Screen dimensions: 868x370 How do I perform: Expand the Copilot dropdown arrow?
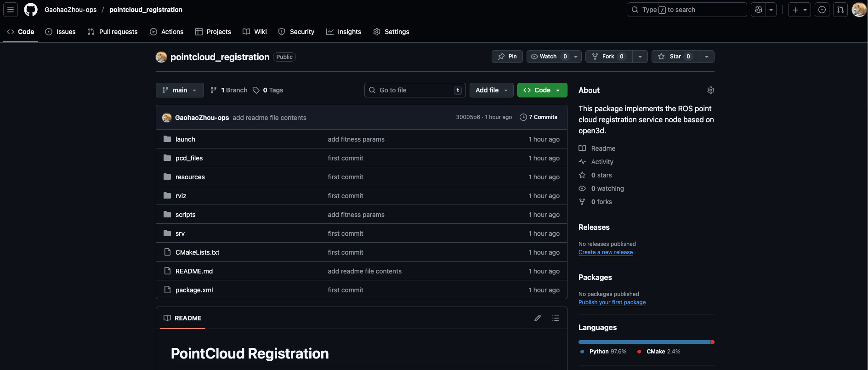[x=771, y=10]
